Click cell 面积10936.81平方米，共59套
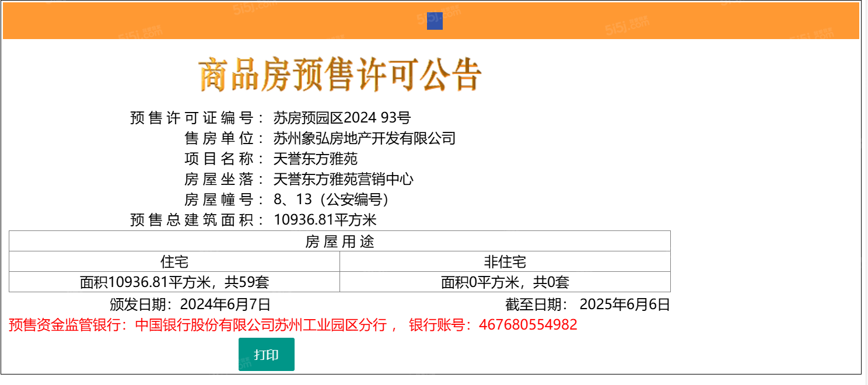This screenshot has height=385, width=868. tap(174, 282)
